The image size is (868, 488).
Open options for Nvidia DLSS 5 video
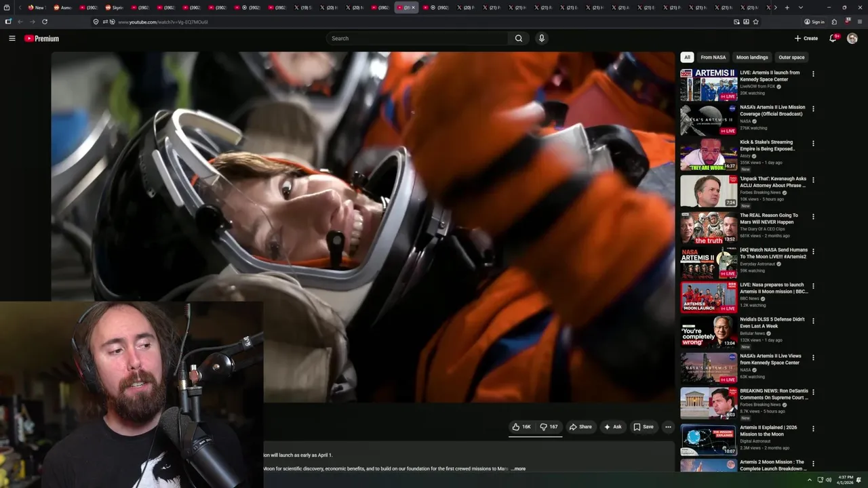813,321
